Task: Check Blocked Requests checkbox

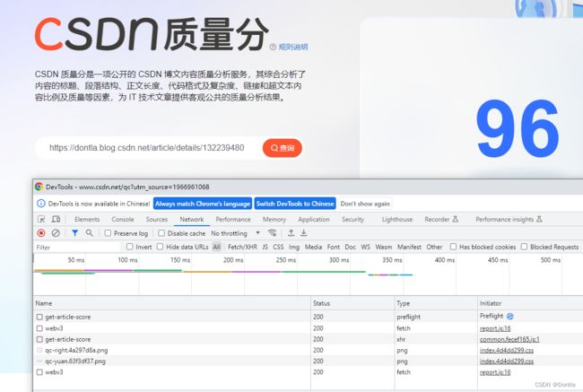Action: (x=524, y=247)
